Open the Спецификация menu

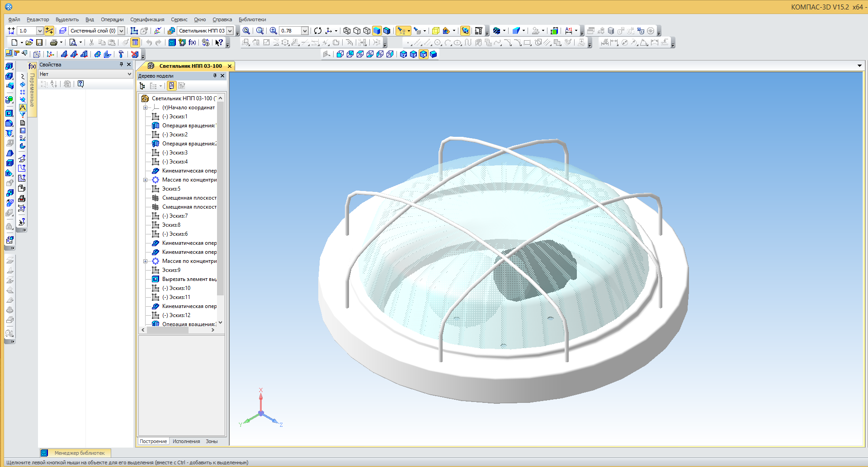click(x=147, y=19)
